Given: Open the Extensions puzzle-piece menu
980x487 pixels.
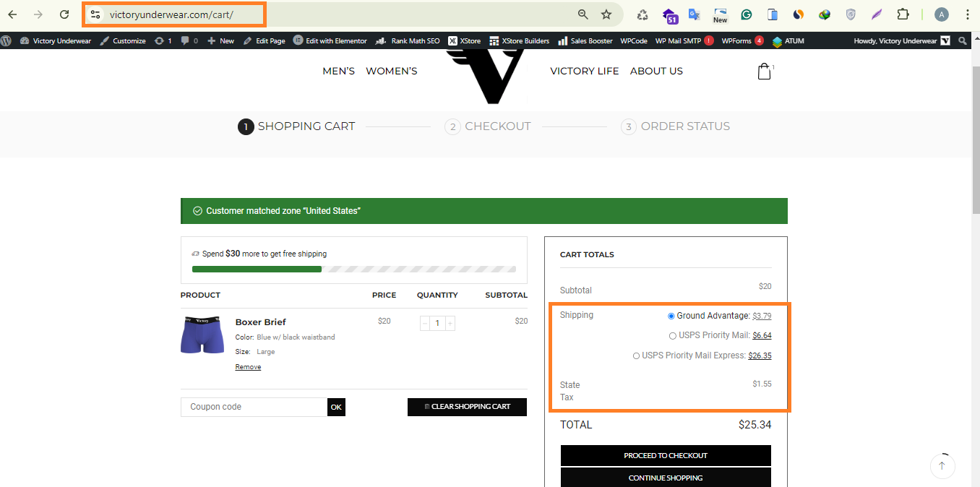Looking at the screenshot, I should (x=903, y=14).
